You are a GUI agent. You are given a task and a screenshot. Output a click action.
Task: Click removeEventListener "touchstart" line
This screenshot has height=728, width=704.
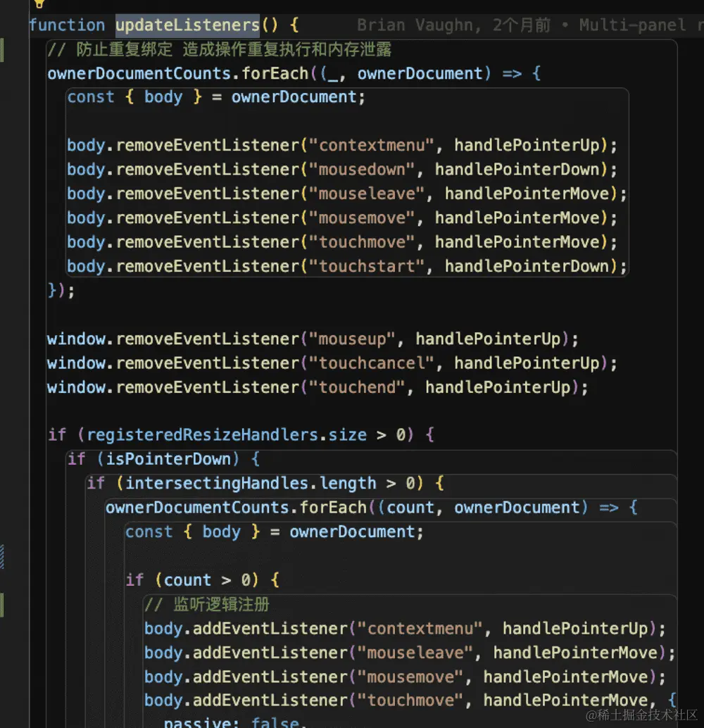[347, 267]
